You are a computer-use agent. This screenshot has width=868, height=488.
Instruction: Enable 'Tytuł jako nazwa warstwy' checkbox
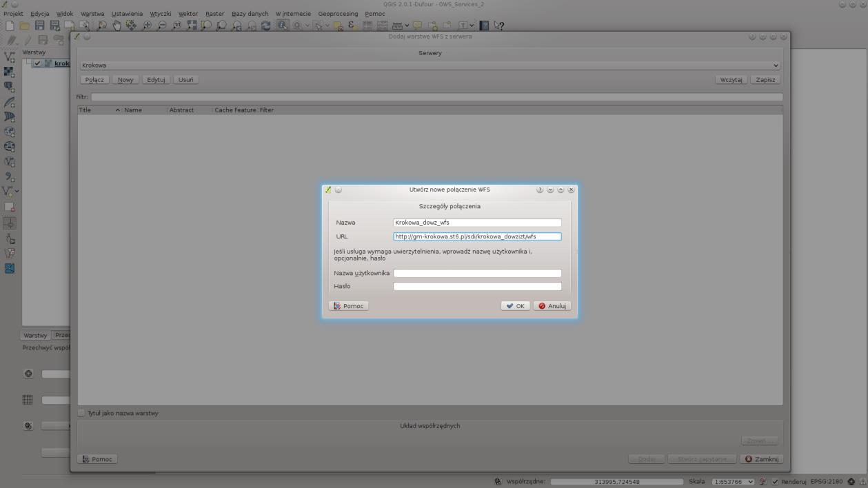(x=82, y=414)
